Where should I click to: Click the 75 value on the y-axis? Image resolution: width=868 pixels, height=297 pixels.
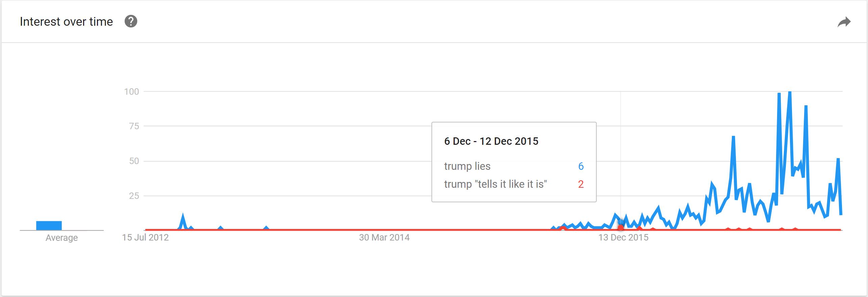tap(134, 126)
